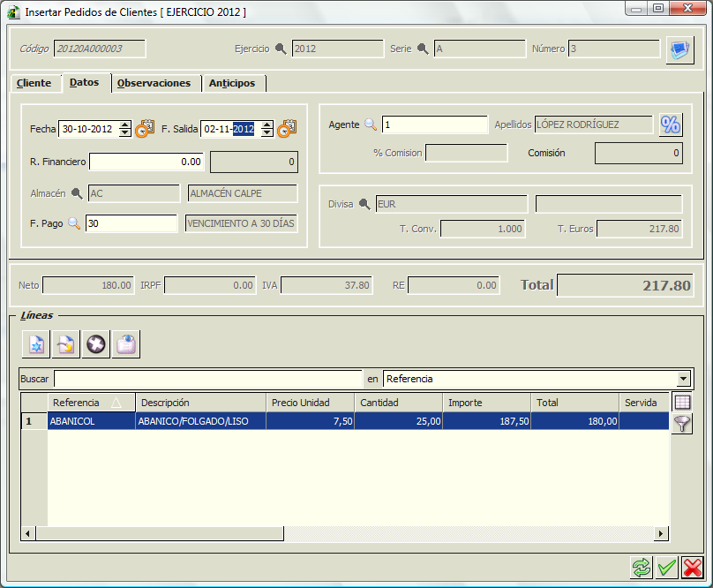The width and height of the screenshot is (713, 588).
Task: Open the grid columns configuration icon
Action: click(682, 403)
